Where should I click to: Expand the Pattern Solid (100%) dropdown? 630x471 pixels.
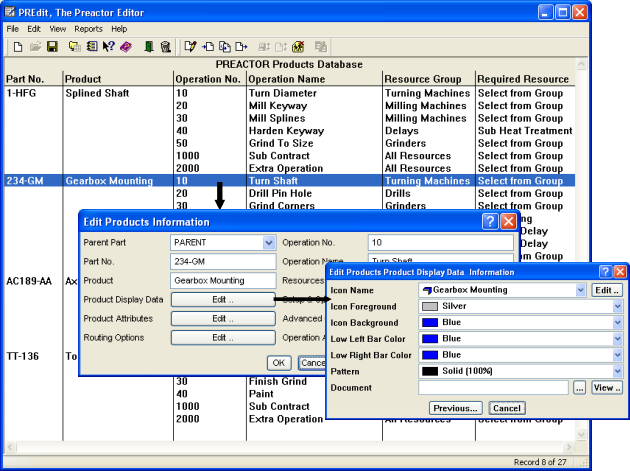click(x=618, y=371)
